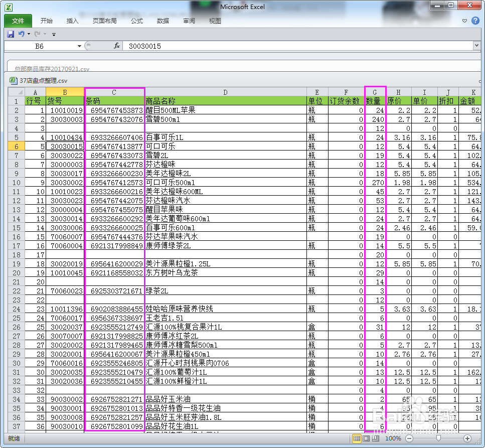Viewport: 485px width, 448px height.
Task: Click the Redo arrow icon
Action: pyautogui.click(x=37, y=34)
